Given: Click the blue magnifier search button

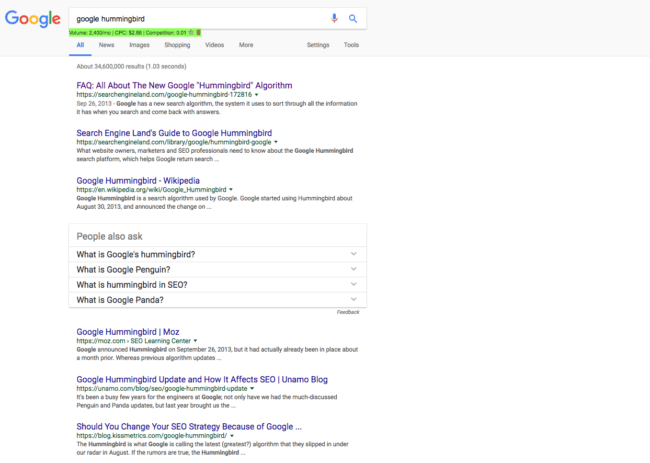Looking at the screenshot, I should coord(353,18).
